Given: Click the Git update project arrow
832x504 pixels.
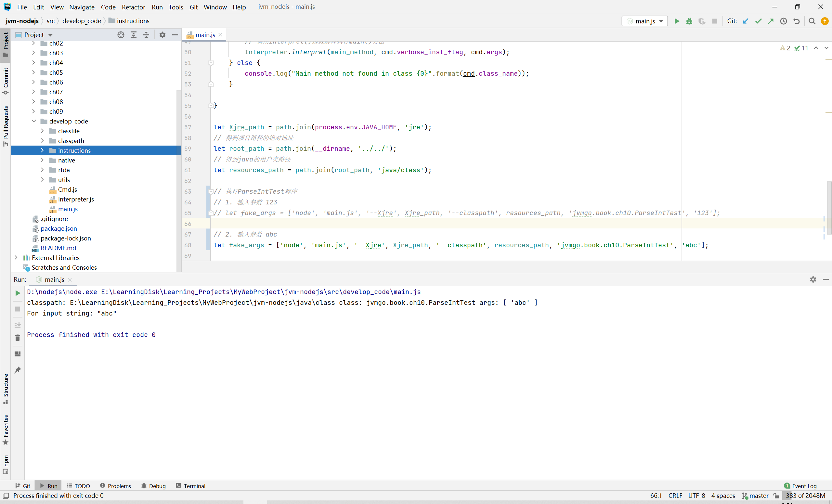Looking at the screenshot, I should pyautogui.click(x=746, y=21).
